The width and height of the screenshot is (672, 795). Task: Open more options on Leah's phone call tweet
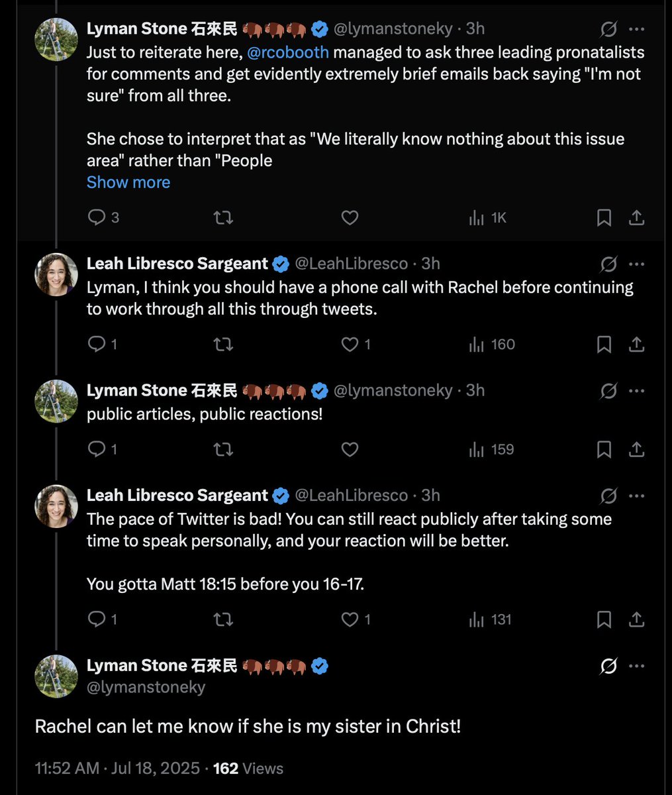point(636,264)
